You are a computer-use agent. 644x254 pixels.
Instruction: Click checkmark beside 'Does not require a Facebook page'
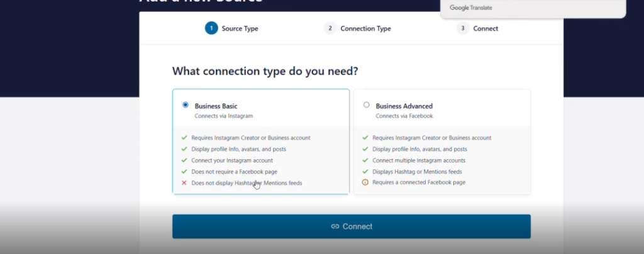[x=184, y=172]
